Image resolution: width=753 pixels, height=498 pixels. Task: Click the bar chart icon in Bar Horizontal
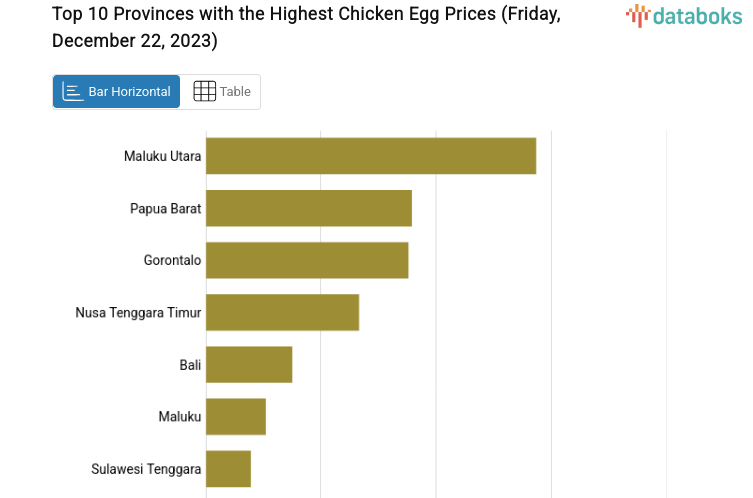tap(73, 91)
